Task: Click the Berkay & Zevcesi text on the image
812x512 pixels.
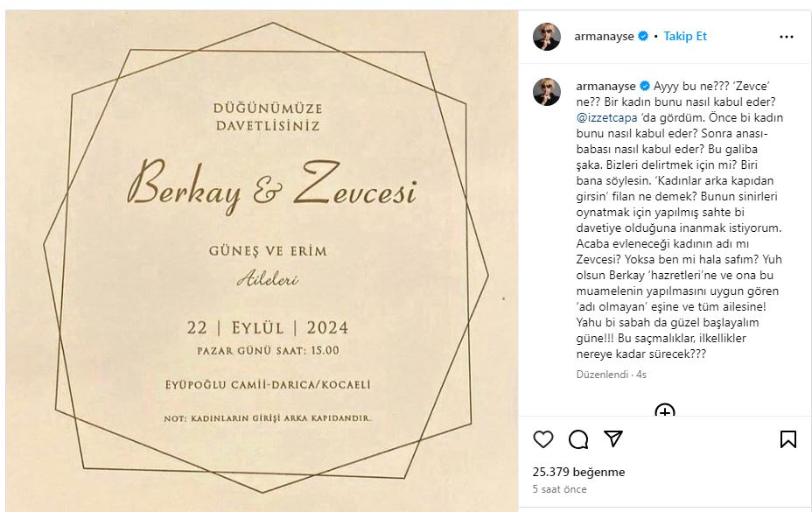Action: (272, 186)
